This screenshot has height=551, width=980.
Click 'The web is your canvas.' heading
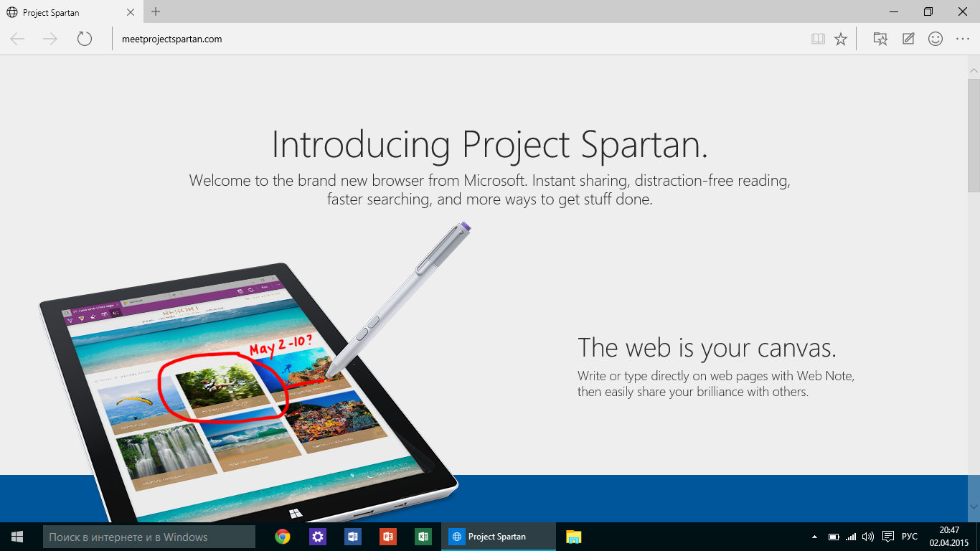[707, 347]
